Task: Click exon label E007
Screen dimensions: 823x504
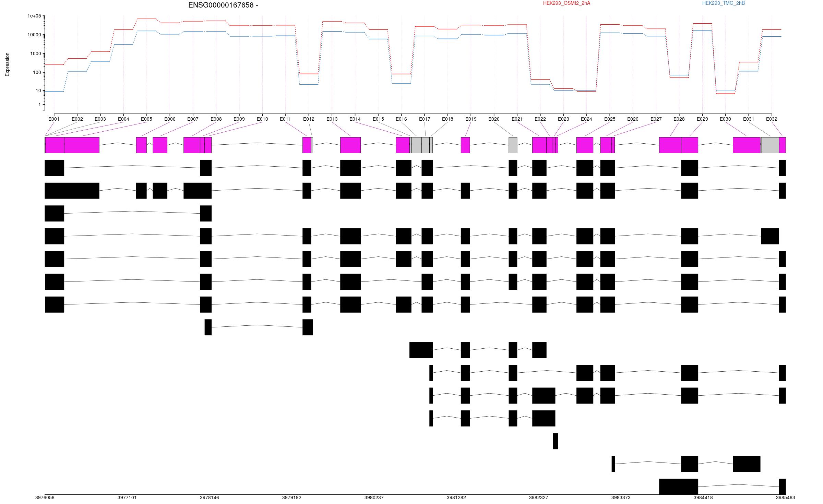Action: pos(193,119)
